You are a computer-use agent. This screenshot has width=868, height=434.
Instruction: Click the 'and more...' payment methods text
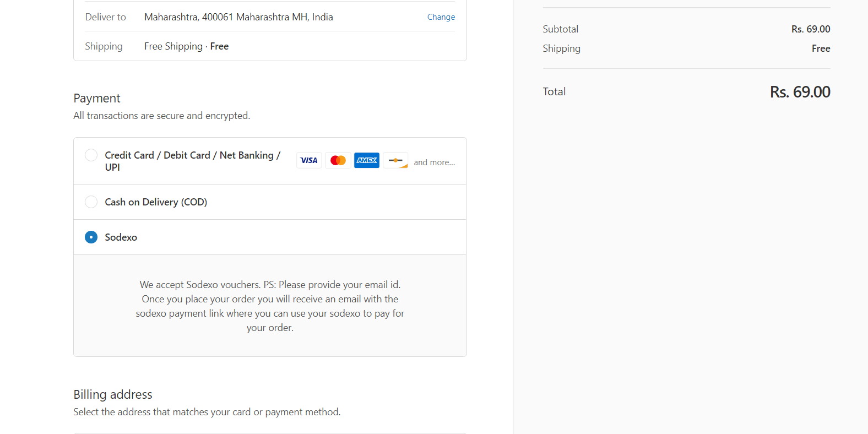click(434, 162)
